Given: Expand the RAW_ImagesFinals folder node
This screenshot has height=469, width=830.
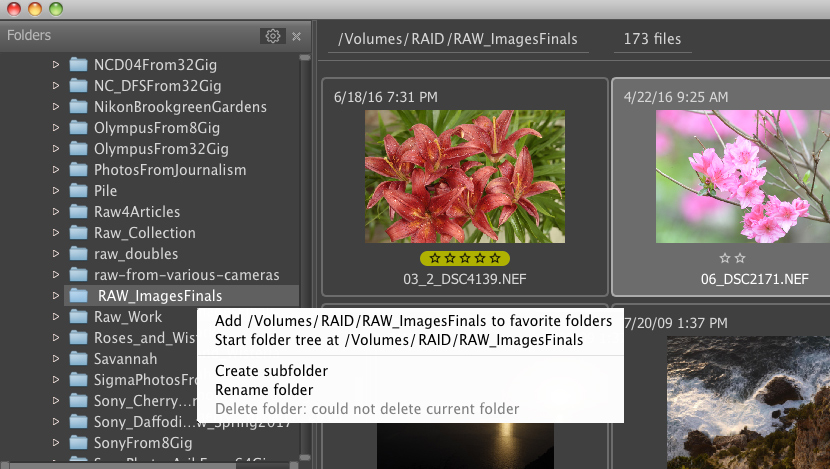Looking at the screenshot, I should (56, 296).
